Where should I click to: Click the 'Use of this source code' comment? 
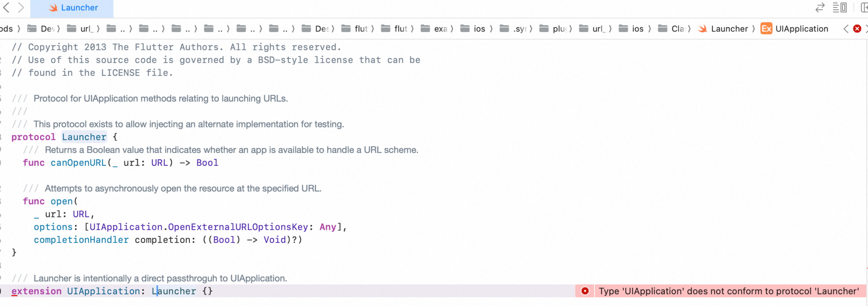[216, 60]
